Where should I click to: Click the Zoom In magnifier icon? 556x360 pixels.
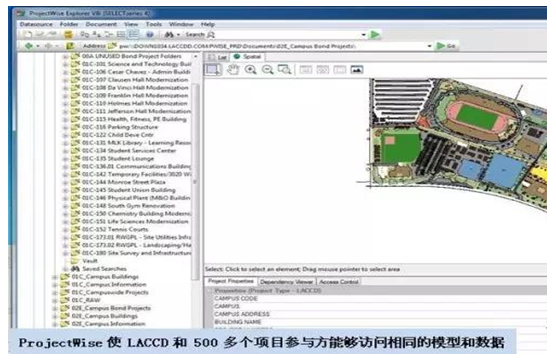[x=250, y=70]
